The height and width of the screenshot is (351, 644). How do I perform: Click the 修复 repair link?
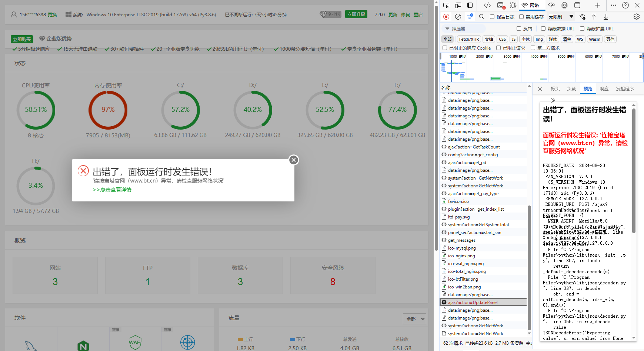pyautogui.click(x=406, y=14)
